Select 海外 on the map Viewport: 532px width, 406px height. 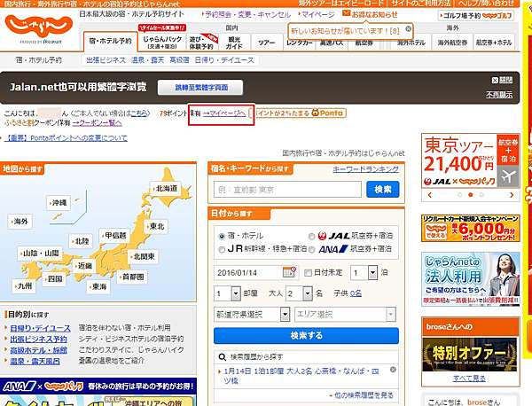click(20, 222)
